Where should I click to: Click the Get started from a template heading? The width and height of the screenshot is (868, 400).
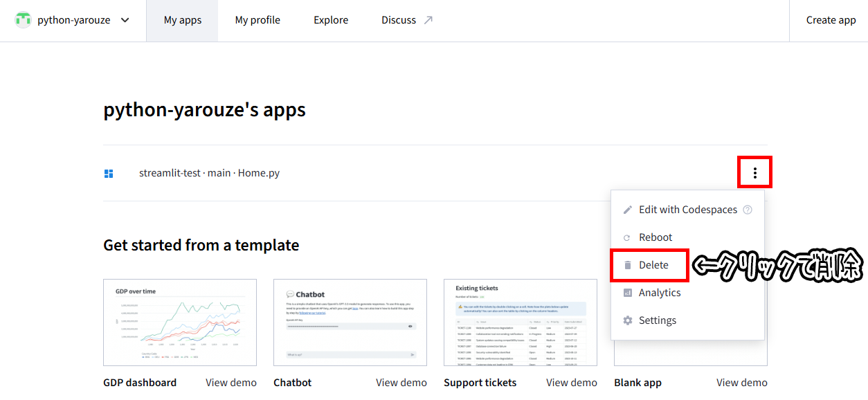click(201, 245)
